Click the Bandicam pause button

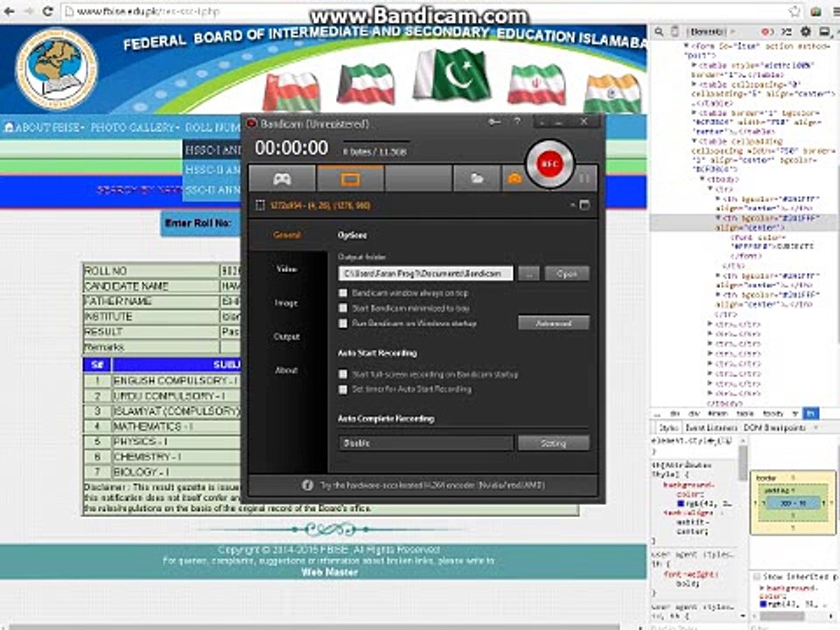[x=584, y=178]
